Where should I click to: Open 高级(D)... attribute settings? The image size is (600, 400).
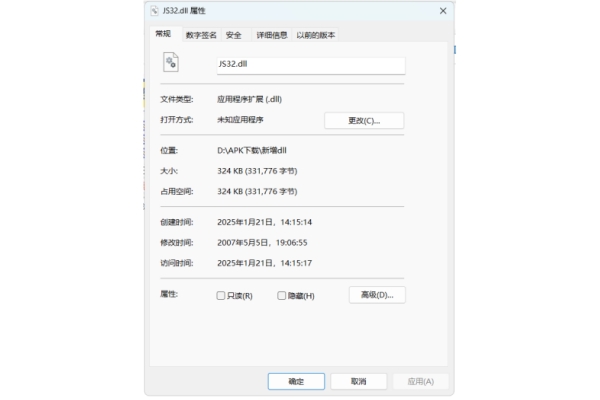(377, 295)
